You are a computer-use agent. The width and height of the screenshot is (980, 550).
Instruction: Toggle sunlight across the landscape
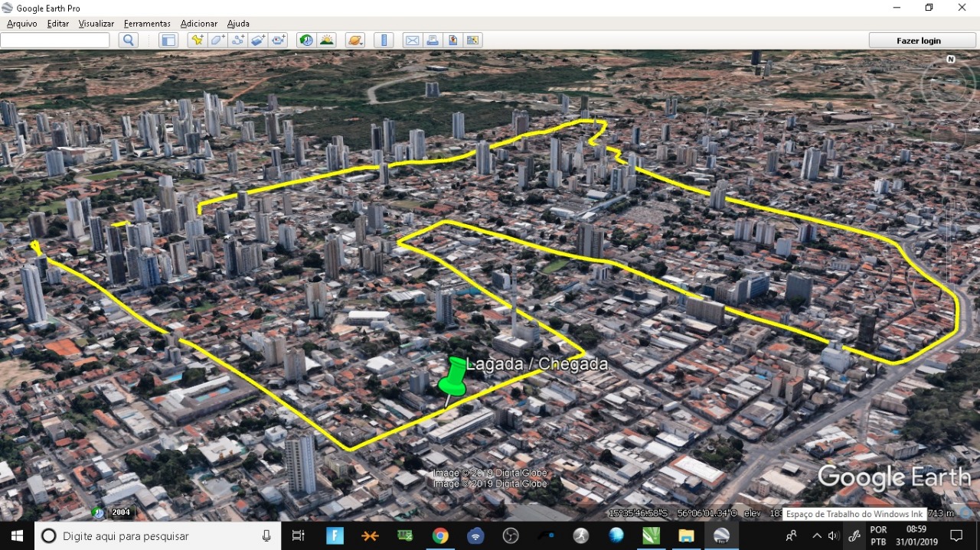pyautogui.click(x=327, y=41)
